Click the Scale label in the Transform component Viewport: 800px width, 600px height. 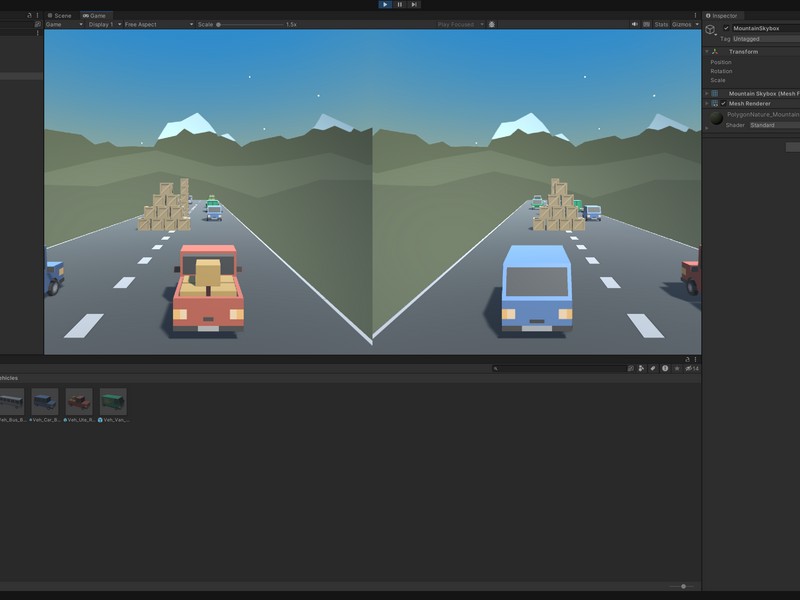[718, 81]
